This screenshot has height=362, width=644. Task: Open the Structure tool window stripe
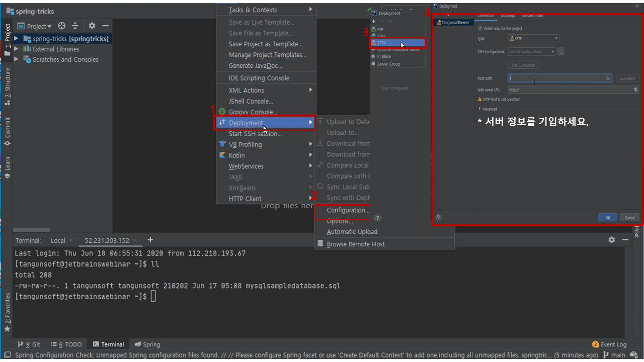pyautogui.click(x=7, y=86)
